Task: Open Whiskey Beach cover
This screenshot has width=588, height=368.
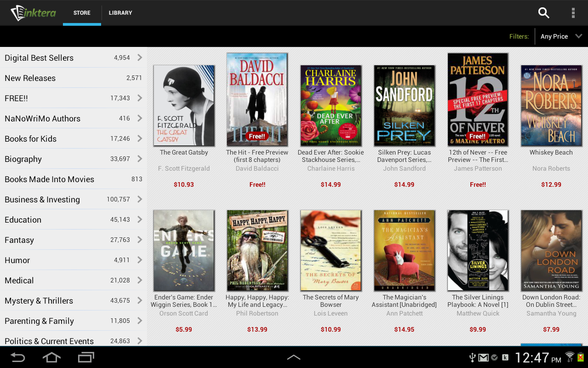Action: [551, 105]
